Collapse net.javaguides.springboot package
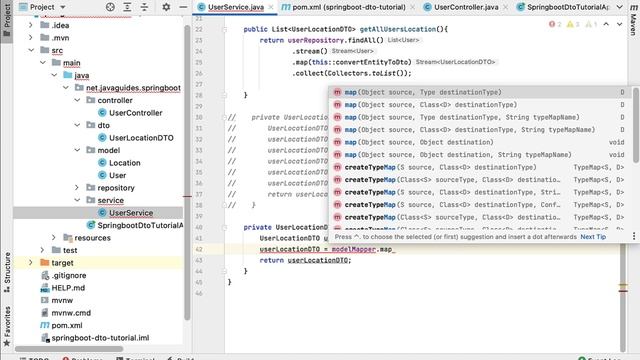Viewport: 640px width, 360px height. (x=66, y=88)
